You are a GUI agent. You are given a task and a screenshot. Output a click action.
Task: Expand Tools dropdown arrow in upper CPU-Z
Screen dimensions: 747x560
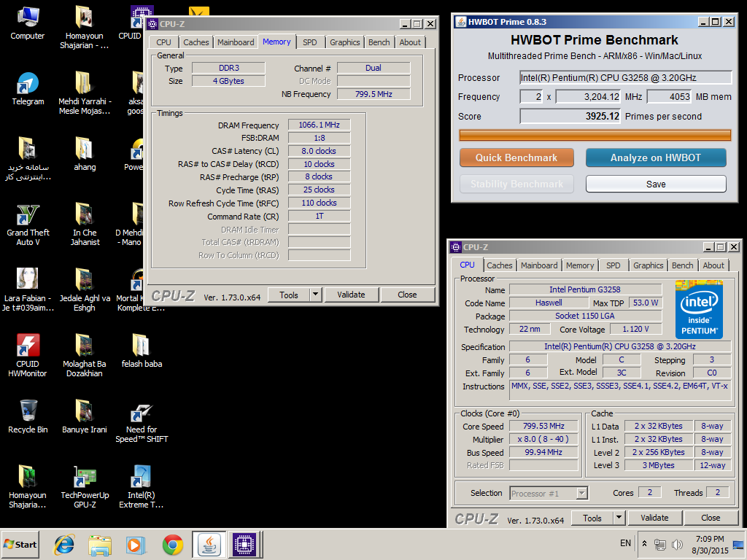pyautogui.click(x=315, y=295)
